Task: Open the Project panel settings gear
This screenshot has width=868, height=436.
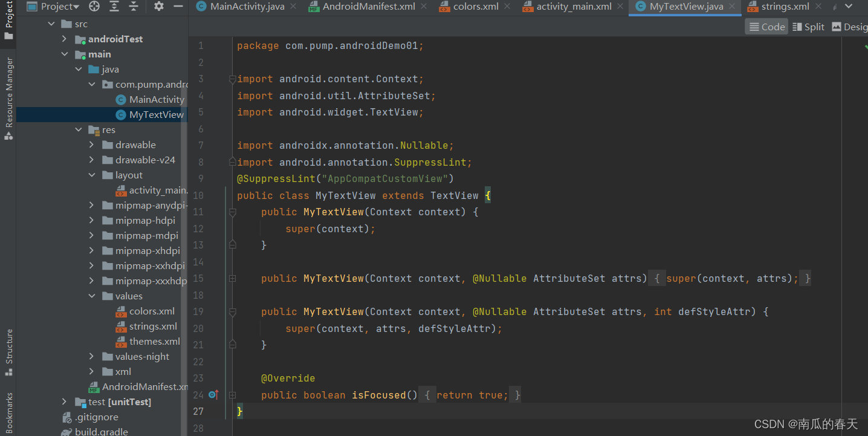Action: (x=159, y=7)
